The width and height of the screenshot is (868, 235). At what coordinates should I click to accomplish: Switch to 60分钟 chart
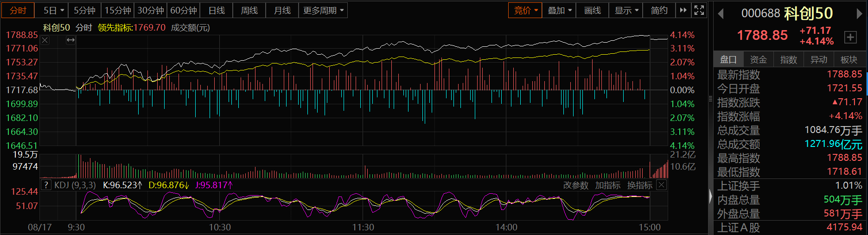pyautogui.click(x=184, y=10)
